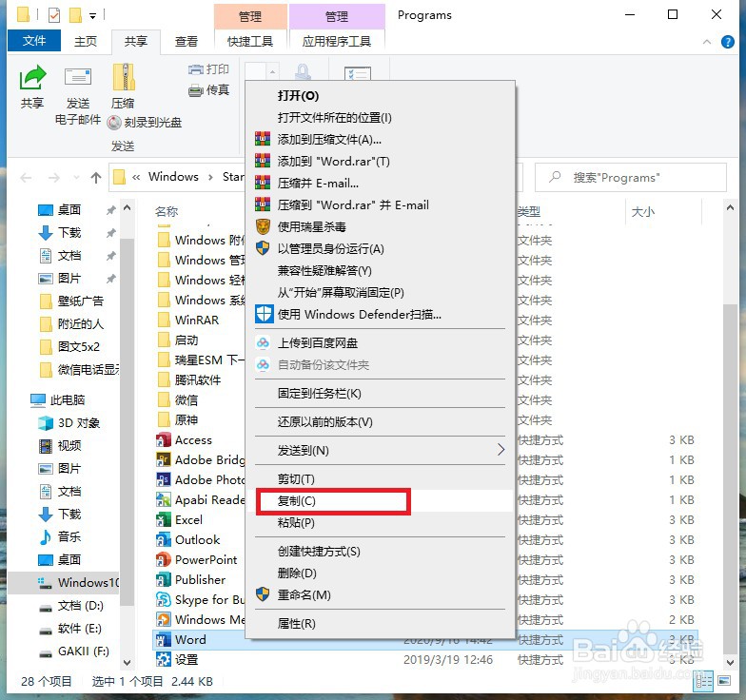The image size is (746, 700).
Task: Click the WinRAR icon beside 添加到压缩文件(A)
Action: click(x=263, y=139)
